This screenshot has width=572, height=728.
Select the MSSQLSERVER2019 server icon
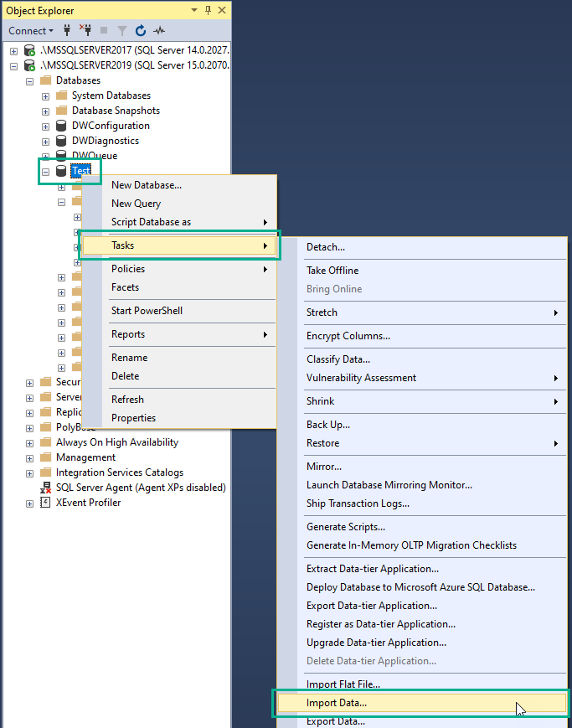point(29,65)
